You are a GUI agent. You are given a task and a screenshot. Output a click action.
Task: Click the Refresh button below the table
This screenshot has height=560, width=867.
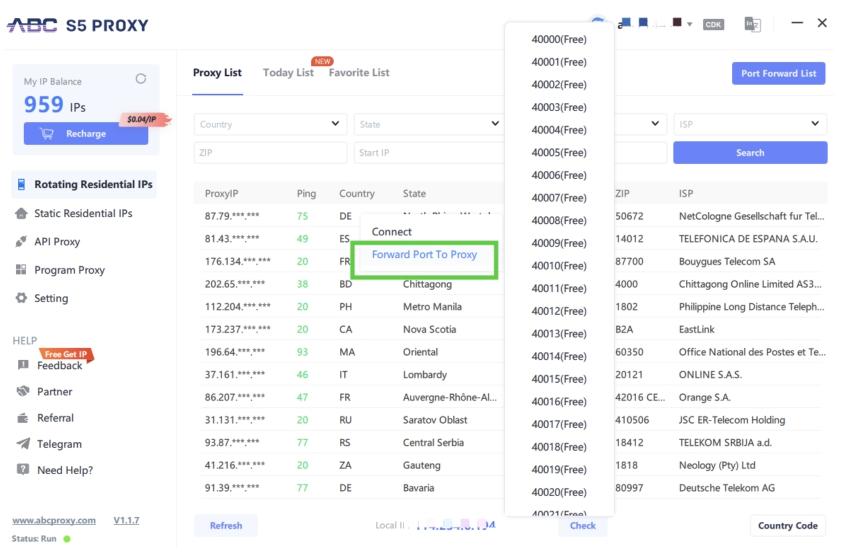tap(226, 526)
